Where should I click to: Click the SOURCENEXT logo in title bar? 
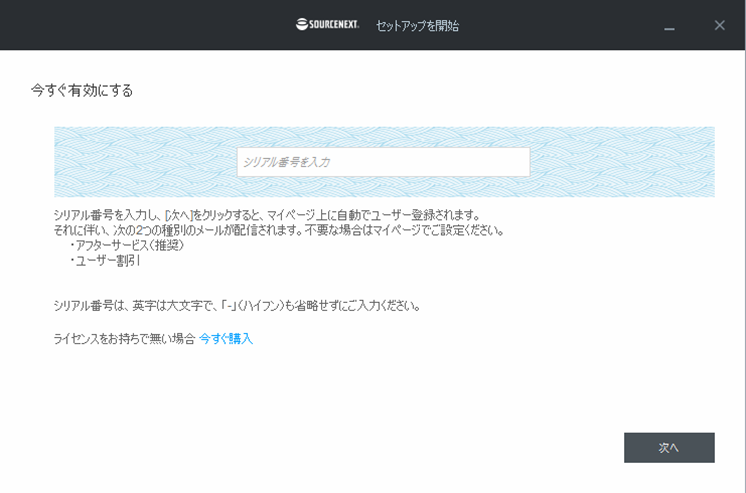tap(327, 24)
